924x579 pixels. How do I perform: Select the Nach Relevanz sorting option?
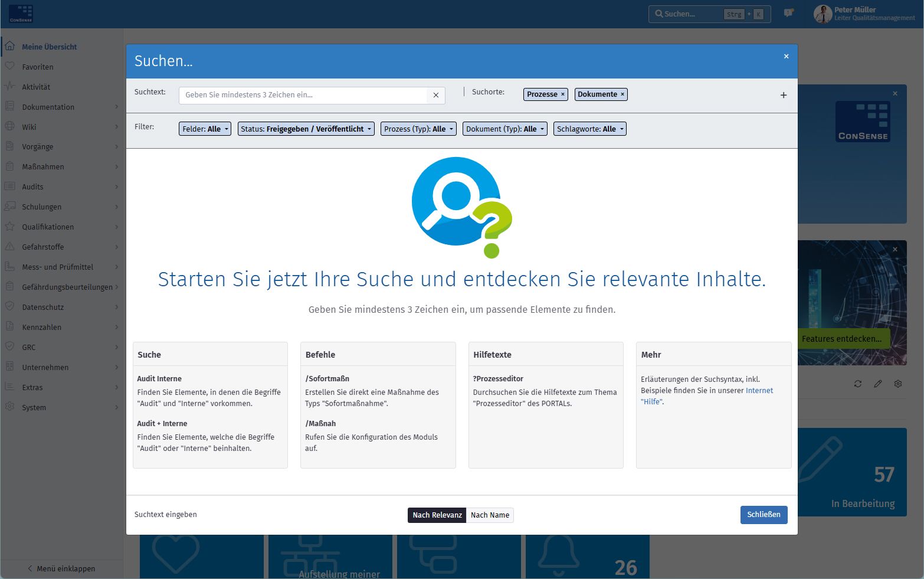[437, 515]
